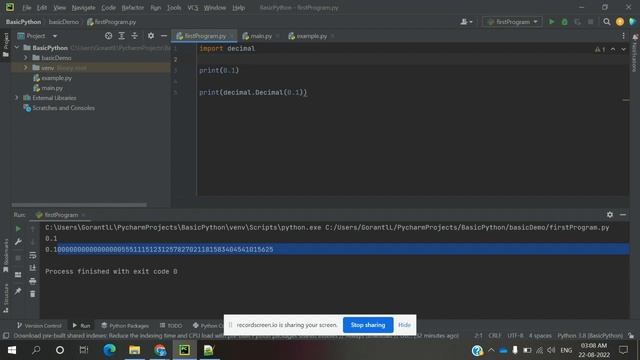Open the orange IDE updates avatar icon

click(x=620, y=22)
